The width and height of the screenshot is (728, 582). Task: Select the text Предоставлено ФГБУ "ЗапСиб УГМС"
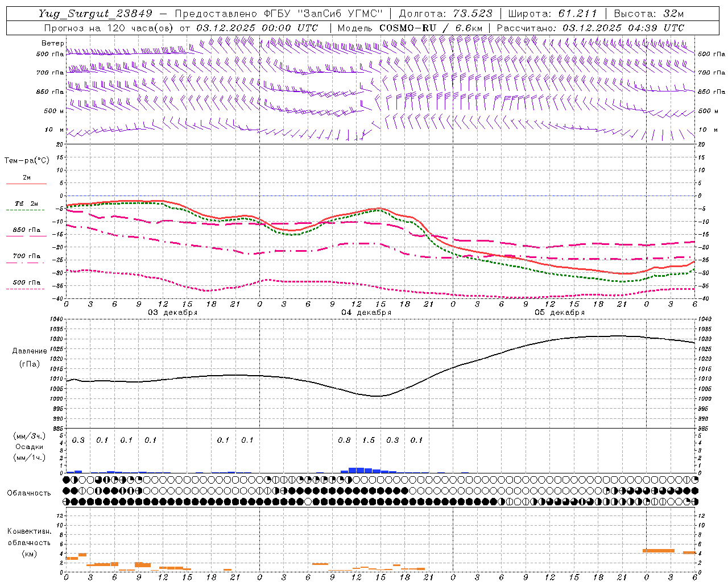point(279,14)
